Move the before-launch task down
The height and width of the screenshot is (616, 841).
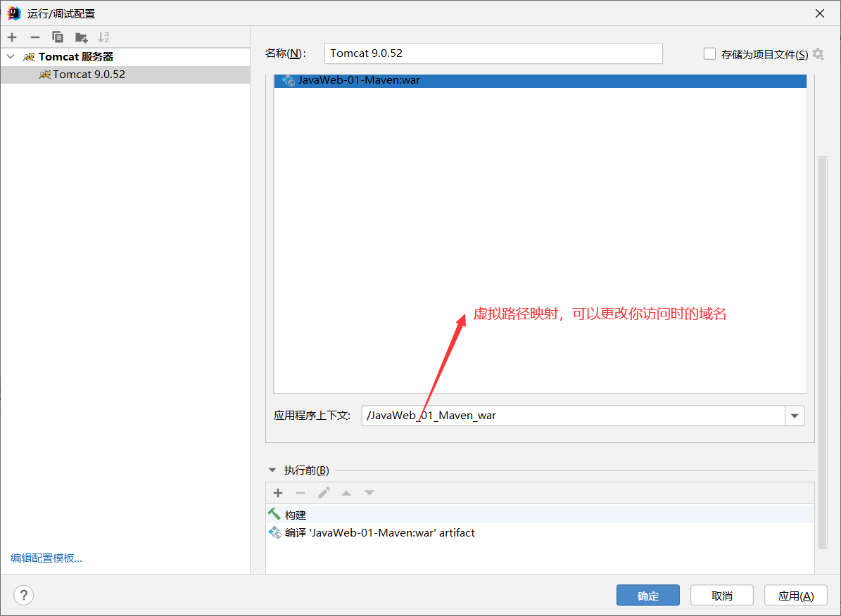pyautogui.click(x=369, y=493)
